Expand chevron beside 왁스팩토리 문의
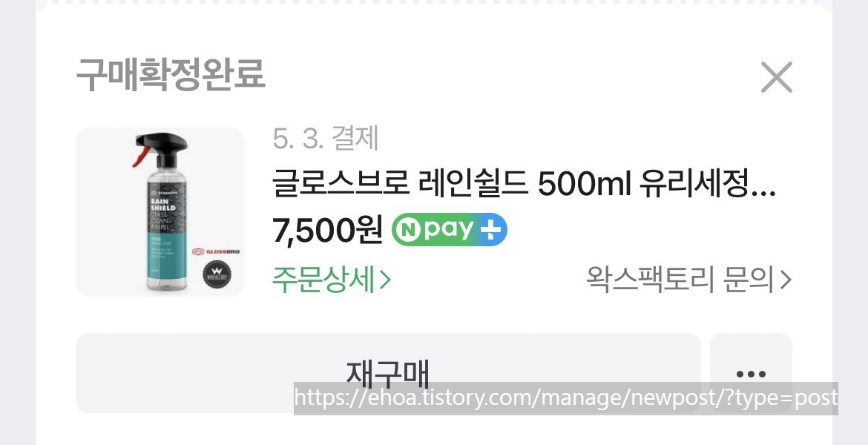Viewport: 868px width, 445px height. point(786,280)
